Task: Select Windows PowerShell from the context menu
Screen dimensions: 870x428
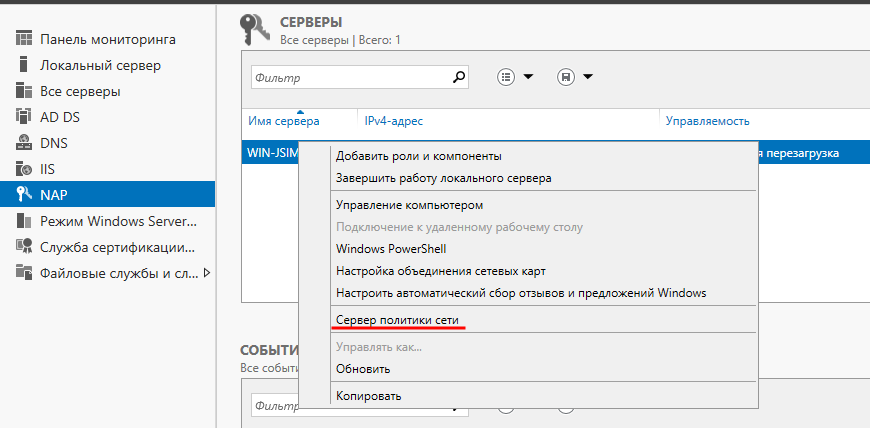Action: tap(391, 248)
